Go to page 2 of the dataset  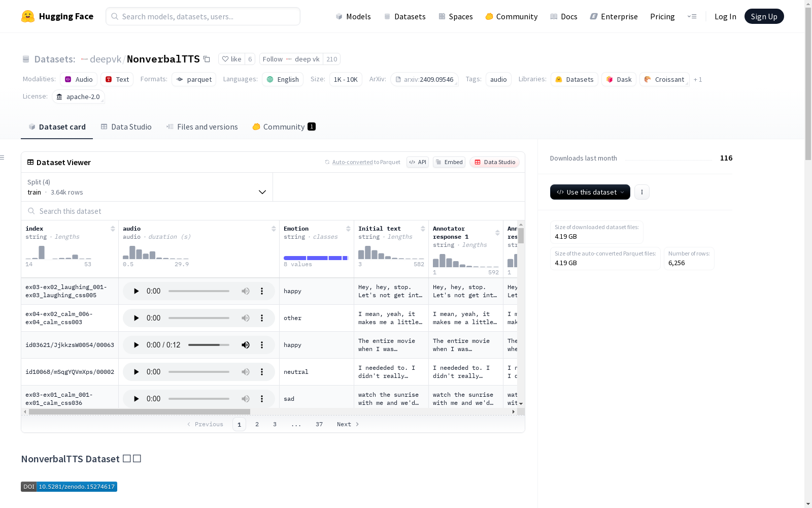257,424
